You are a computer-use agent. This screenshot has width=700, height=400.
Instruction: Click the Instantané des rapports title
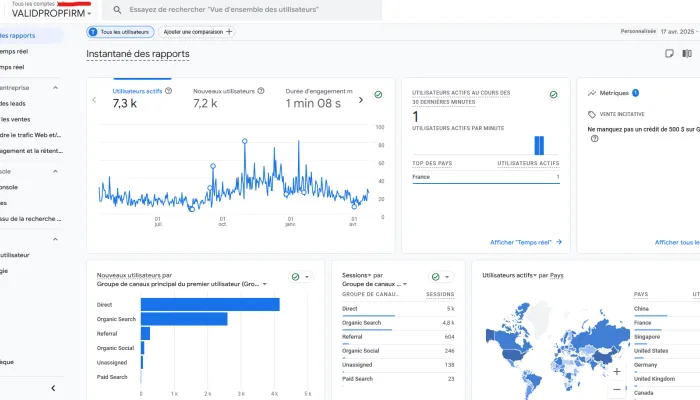138,54
